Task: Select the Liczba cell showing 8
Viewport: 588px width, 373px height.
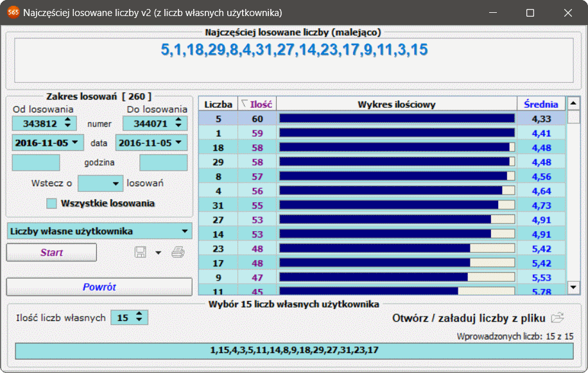Action: 218,177
